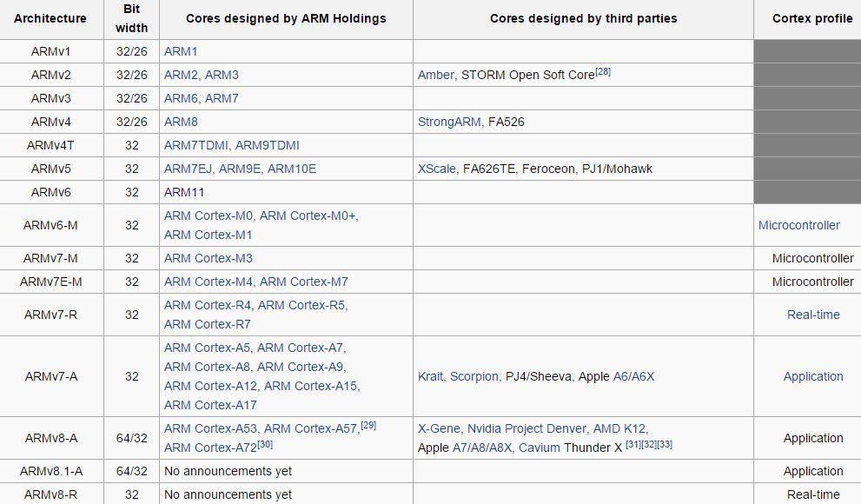This screenshot has width=861, height=504.
Task: Click 'Cores designed by third parties' header
Action: pos(583,19)
